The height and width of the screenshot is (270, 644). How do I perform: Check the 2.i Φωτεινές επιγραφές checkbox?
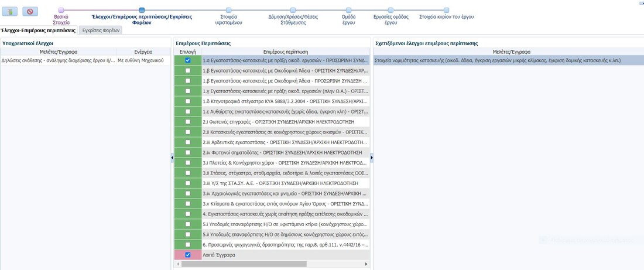point(187,122)
